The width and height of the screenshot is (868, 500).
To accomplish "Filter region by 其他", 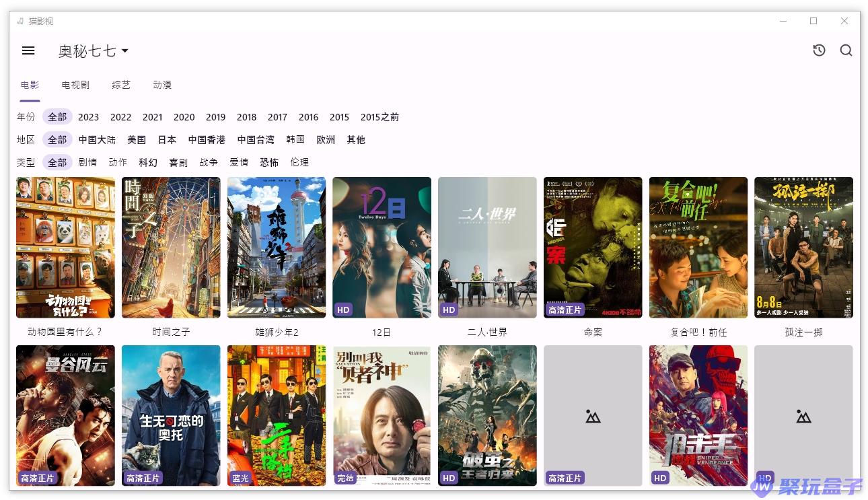I will click(356, 140).
